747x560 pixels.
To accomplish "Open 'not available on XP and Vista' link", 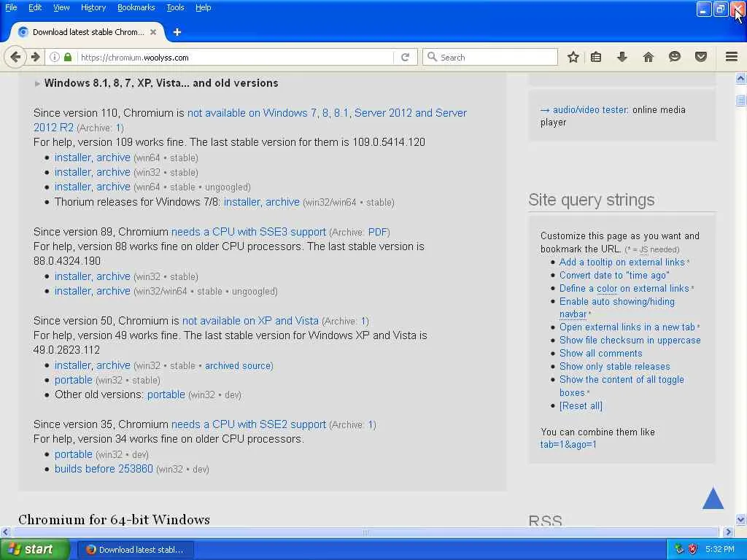I will (251, 321).
